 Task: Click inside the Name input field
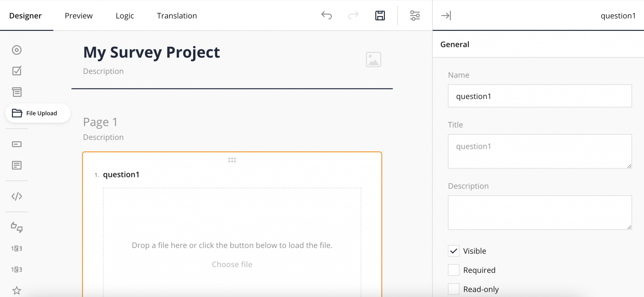[x=539, y=96]
